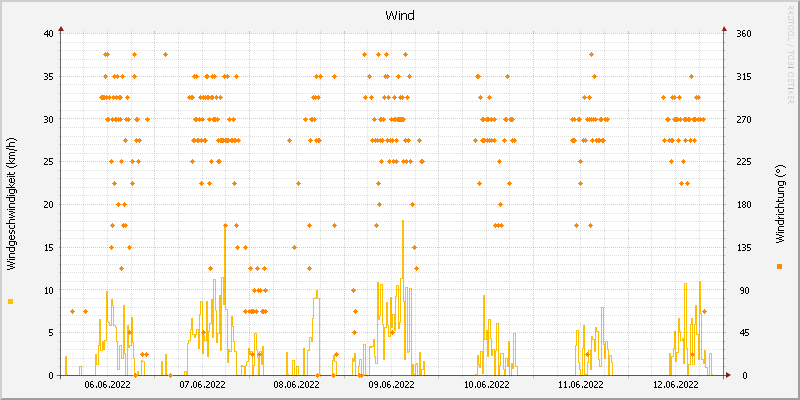Select the 10.06.2022 date label
This screenshot has width=800, height=400.
pos(486,384)
